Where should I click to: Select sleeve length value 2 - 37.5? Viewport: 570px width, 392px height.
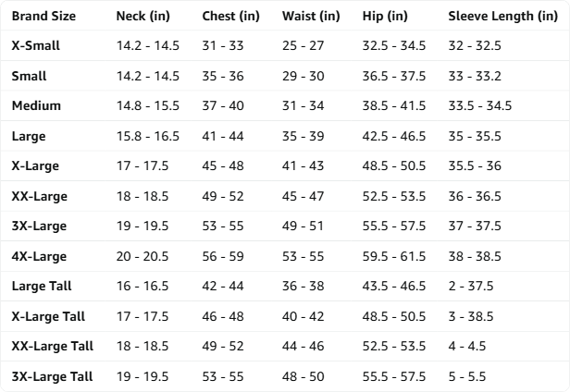tap(471, 286)
